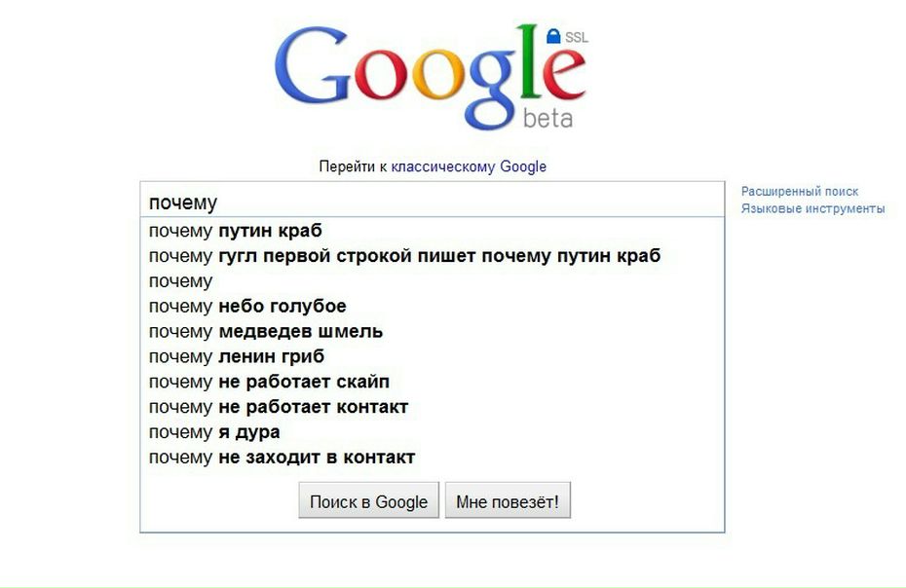Select suggestion 'почему не заходит в контакт'
Screen dimensions: 906x588
click(283, 458)
